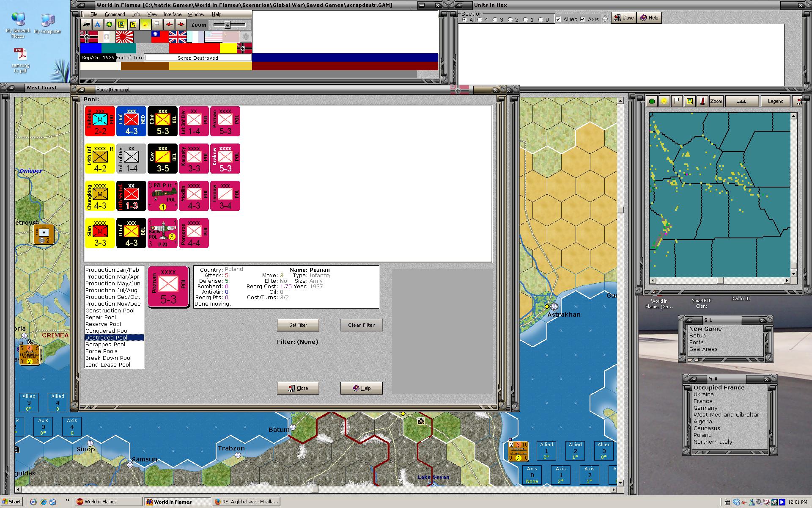Select Ukraine in M V list
The image size is (812, 508).
[703, 395]
